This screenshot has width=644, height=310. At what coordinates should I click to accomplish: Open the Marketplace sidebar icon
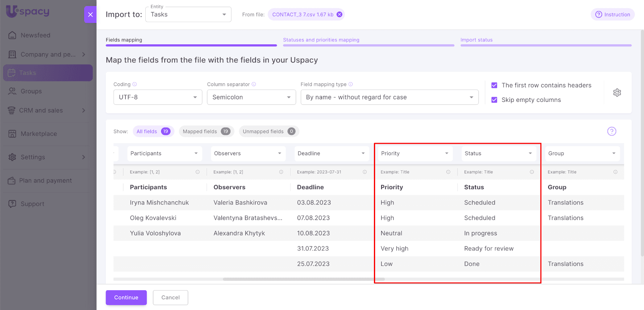coord(12,134)
